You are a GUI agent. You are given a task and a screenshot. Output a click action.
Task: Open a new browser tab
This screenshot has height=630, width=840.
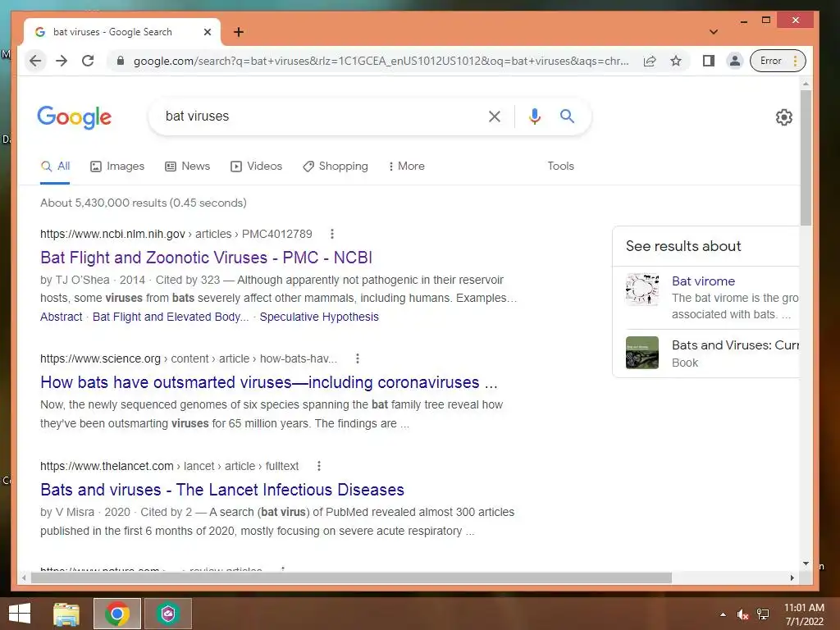[x=239, y=32]
